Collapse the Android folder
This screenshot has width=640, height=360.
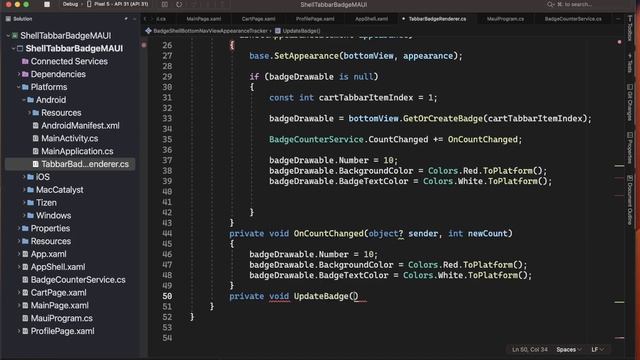click(24, 100)
